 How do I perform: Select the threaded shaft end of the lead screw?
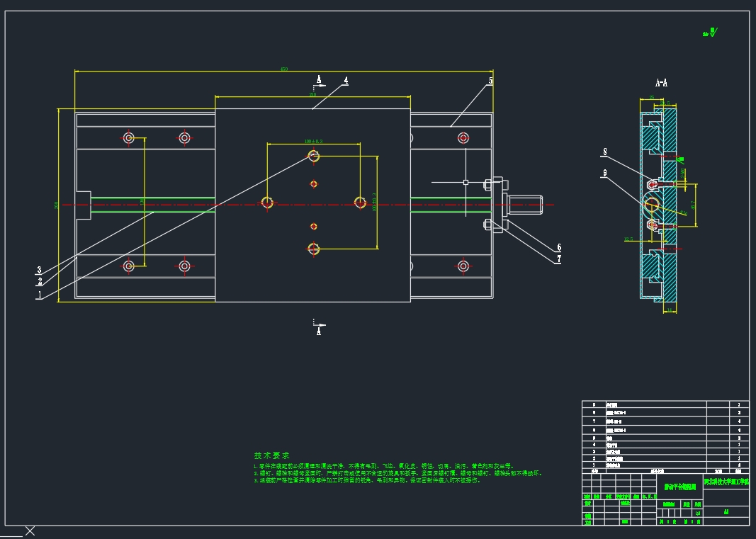pyautogui.click(x=525, y=205)
